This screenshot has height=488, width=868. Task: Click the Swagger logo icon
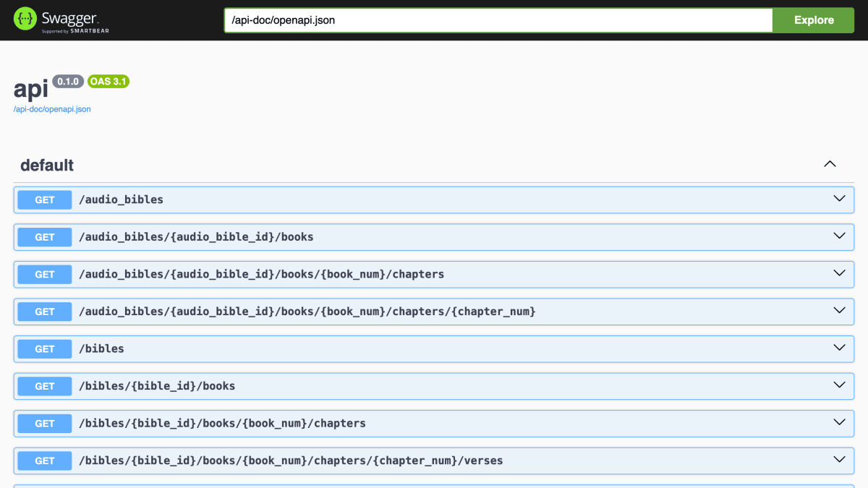click(x=25, y=20)
